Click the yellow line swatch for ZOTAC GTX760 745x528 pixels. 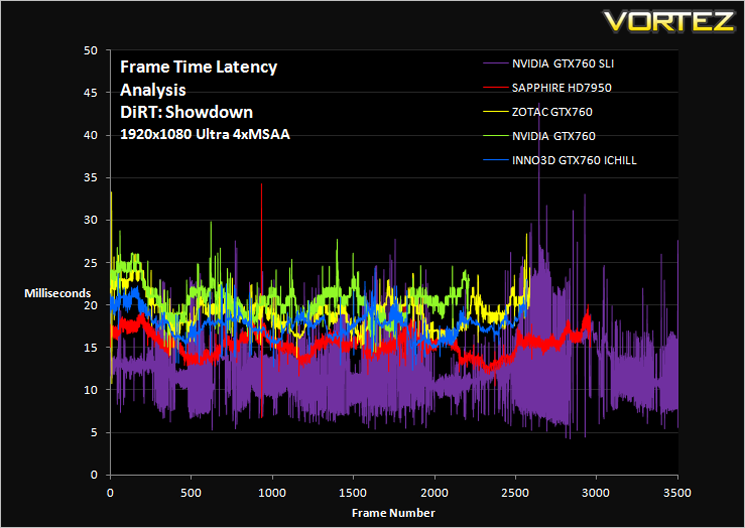click(496, 112)
